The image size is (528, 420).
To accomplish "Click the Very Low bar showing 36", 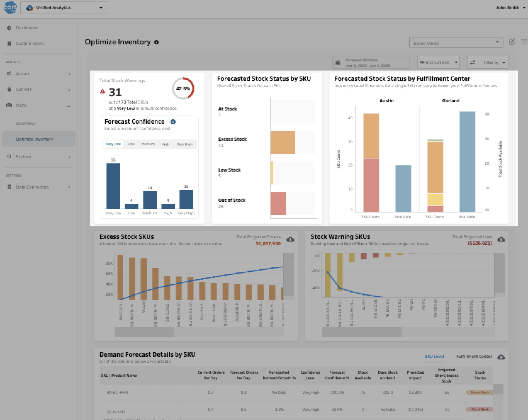I will [113, 186].
